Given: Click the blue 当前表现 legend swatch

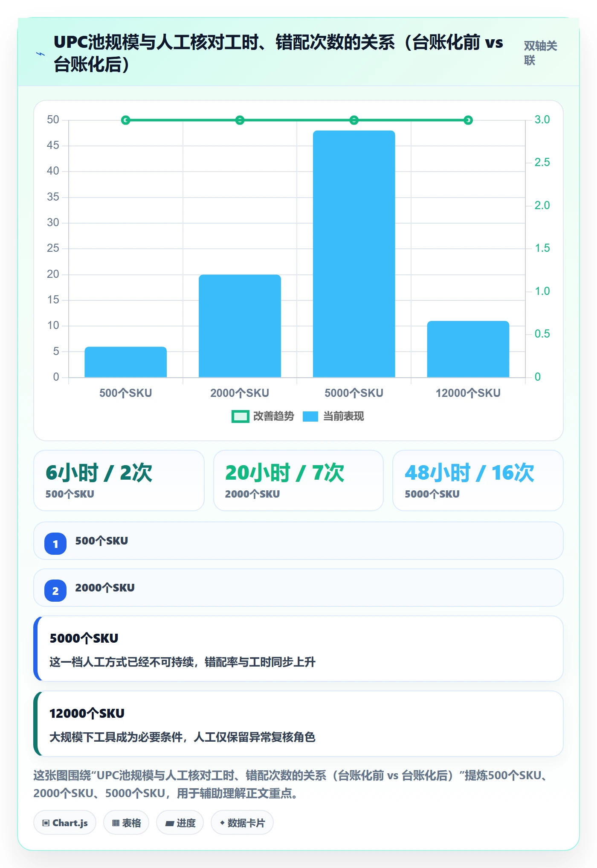Looking at the screenshot, I should click(x=310, y=416).
